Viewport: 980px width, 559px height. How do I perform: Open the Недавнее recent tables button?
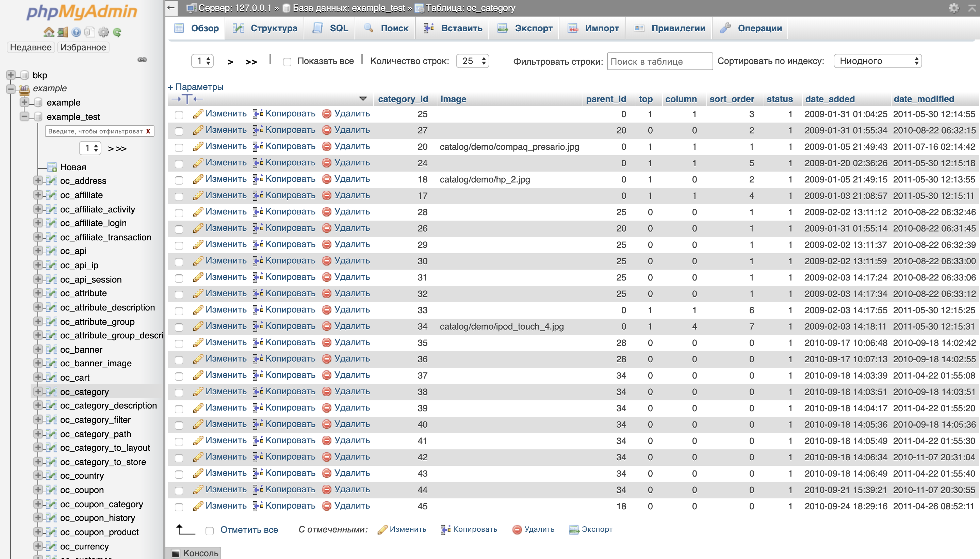[x=31, y=47]
